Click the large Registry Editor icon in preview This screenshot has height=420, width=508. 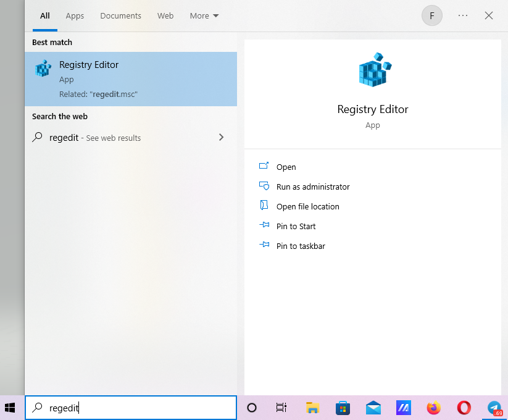(372, 70)
